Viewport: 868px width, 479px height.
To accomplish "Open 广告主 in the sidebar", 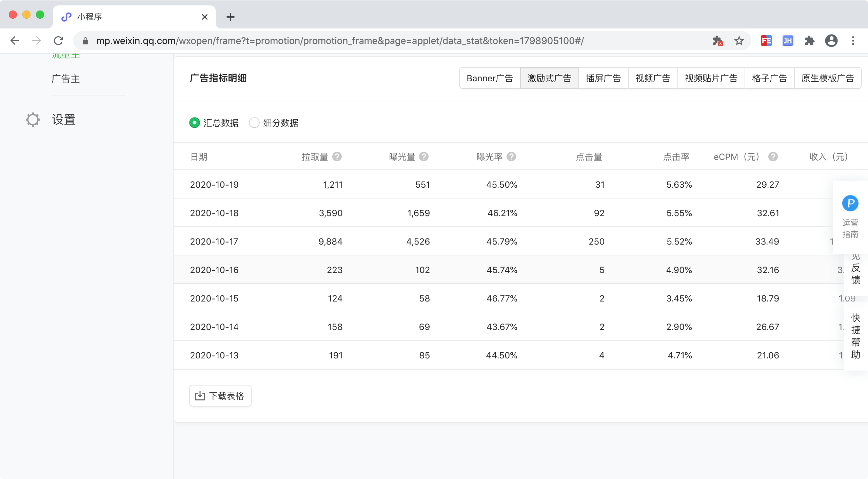I will pos(66,79).
